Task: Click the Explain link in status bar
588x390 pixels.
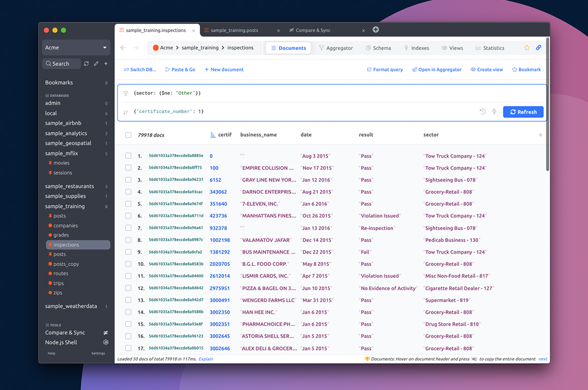Action: 206,359
